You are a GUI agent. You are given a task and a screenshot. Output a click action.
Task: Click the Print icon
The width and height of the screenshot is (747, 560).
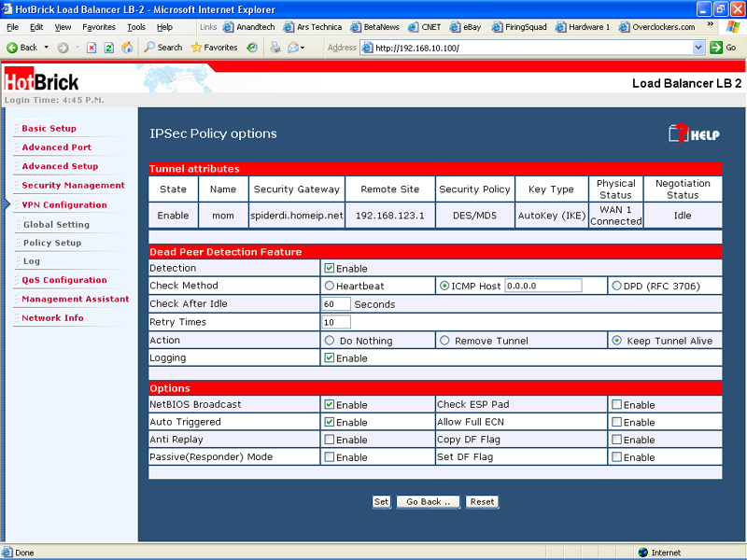click(x=275, y=48)
